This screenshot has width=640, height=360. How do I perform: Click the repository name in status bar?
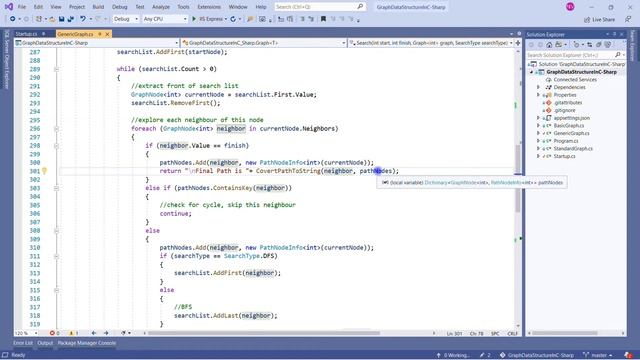point(541,355)
